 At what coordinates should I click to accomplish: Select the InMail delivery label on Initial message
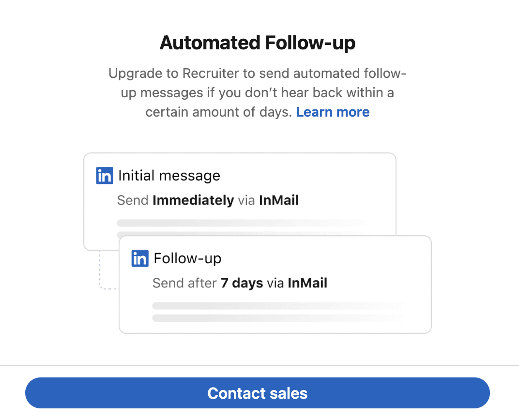279,200
